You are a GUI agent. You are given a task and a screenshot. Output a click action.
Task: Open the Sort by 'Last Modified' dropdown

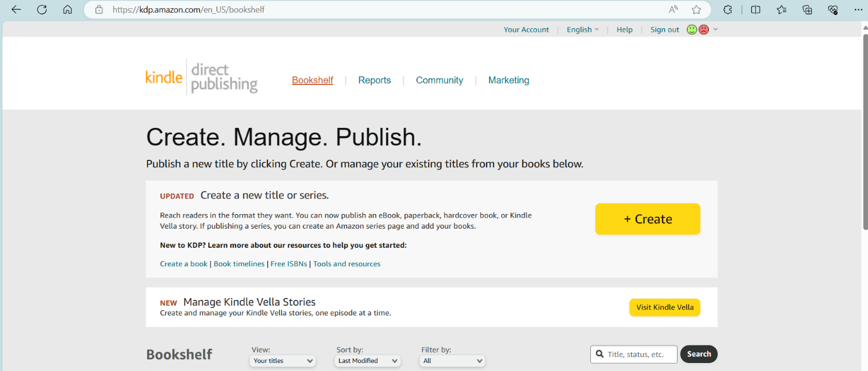(368, 361)
